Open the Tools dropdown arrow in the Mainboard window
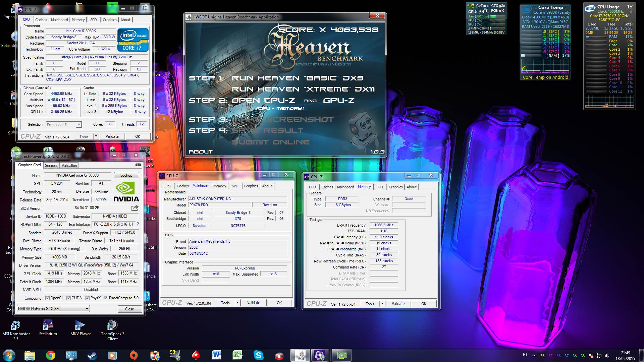Image resolution: width=644 pixels, height=362 pixels. pyautogui.click(x=237, y=303)
